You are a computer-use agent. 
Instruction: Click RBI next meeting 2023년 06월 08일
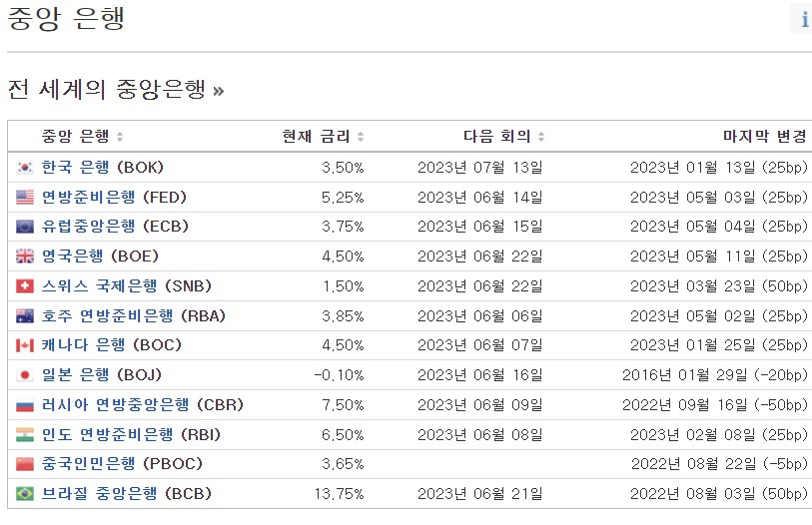480,435
